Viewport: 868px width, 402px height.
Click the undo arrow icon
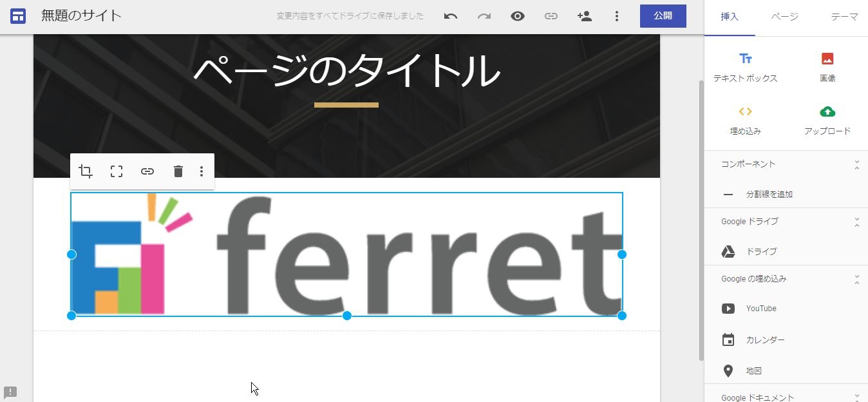[x=450, y=16]
